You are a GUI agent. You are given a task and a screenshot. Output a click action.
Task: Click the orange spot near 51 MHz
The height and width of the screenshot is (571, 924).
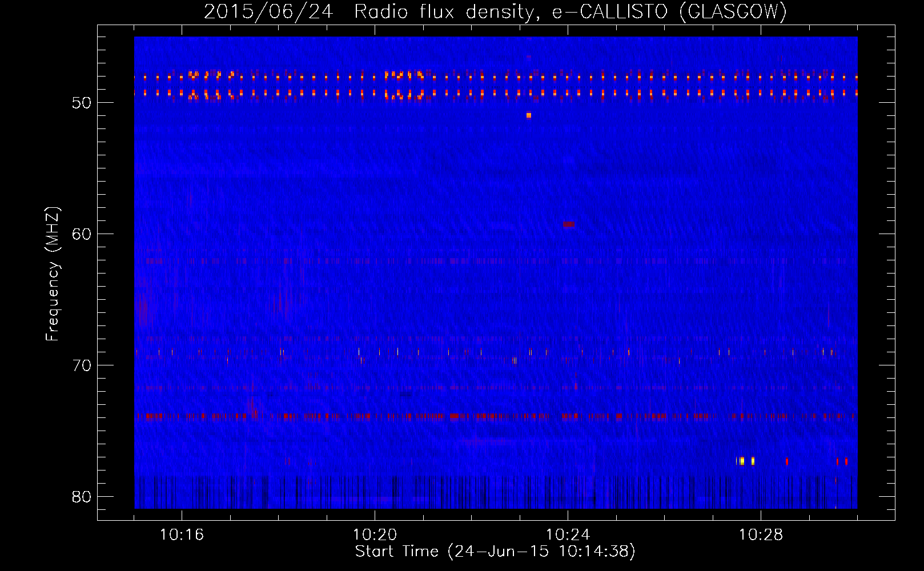coord(529,115)
